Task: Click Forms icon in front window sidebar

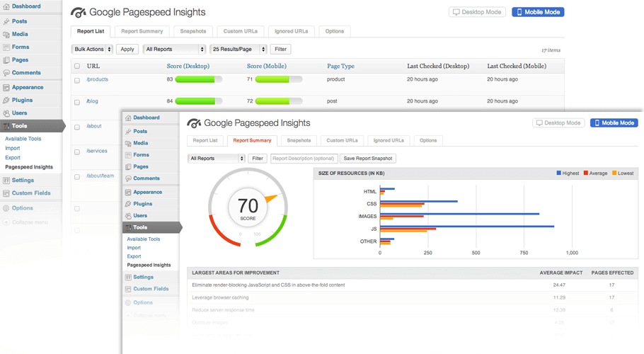Action: (128, 155)
